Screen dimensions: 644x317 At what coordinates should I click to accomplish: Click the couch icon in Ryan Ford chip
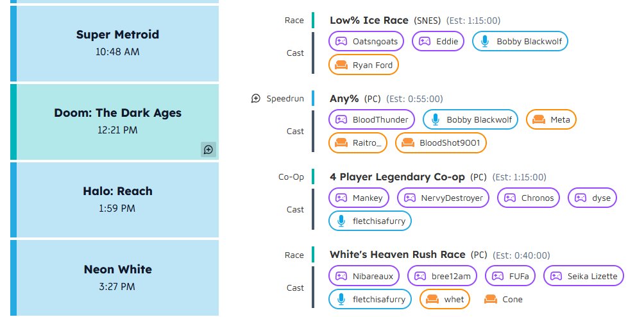tap(341, 65)
